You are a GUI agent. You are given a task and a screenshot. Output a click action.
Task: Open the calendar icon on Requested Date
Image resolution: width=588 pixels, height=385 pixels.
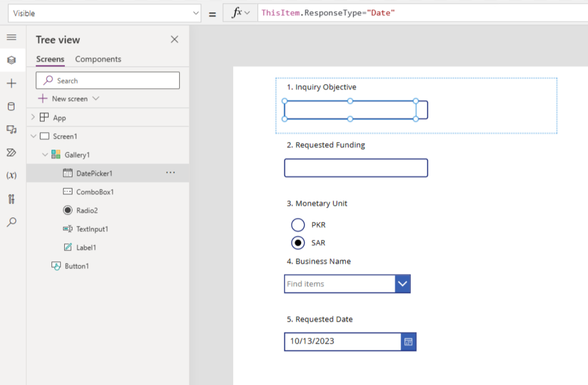(408, 342)
